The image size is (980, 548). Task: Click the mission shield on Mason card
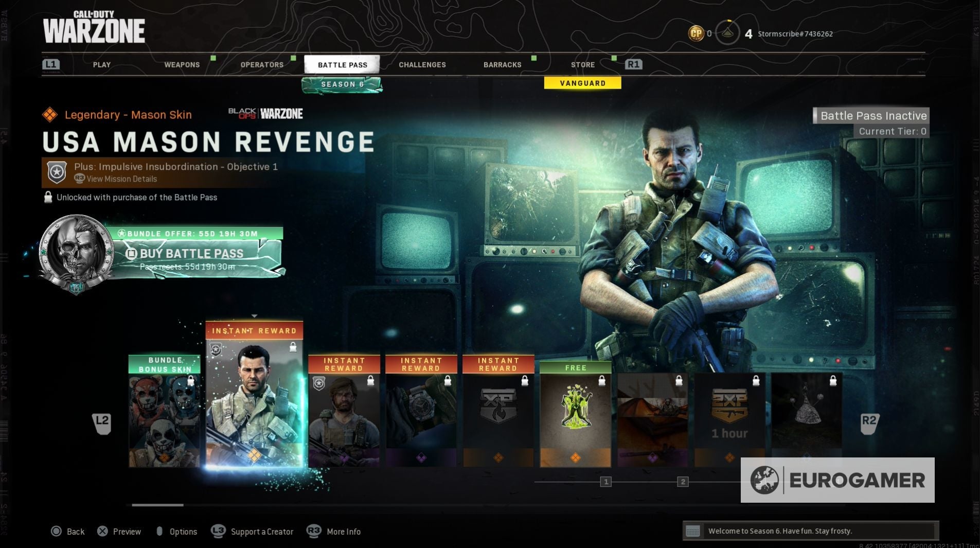[216, 350]
